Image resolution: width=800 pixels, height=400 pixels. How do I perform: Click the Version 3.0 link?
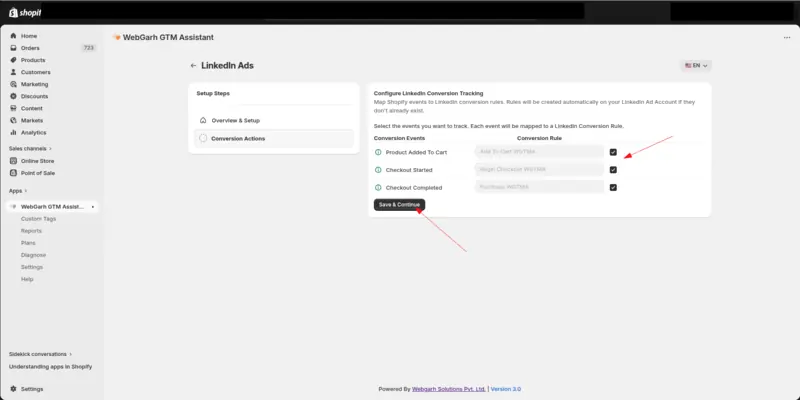[506, 389]
